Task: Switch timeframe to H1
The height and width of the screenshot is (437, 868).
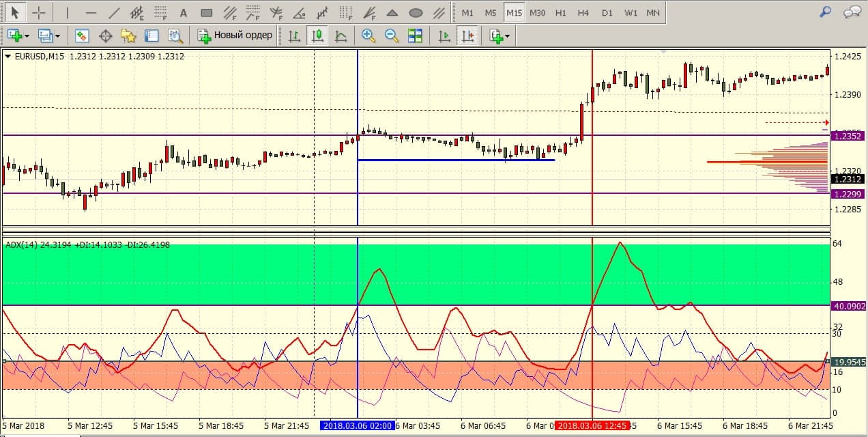Action: tap(560, 12)
